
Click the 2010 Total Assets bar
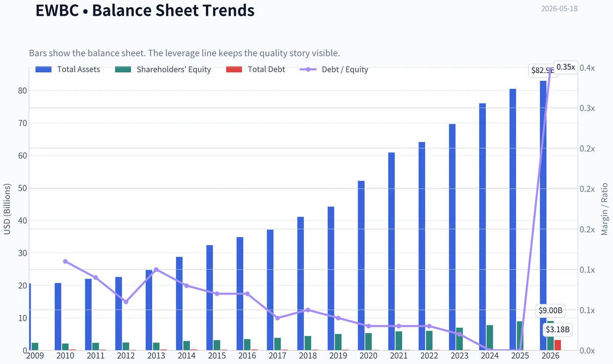[x=58, y=317]
